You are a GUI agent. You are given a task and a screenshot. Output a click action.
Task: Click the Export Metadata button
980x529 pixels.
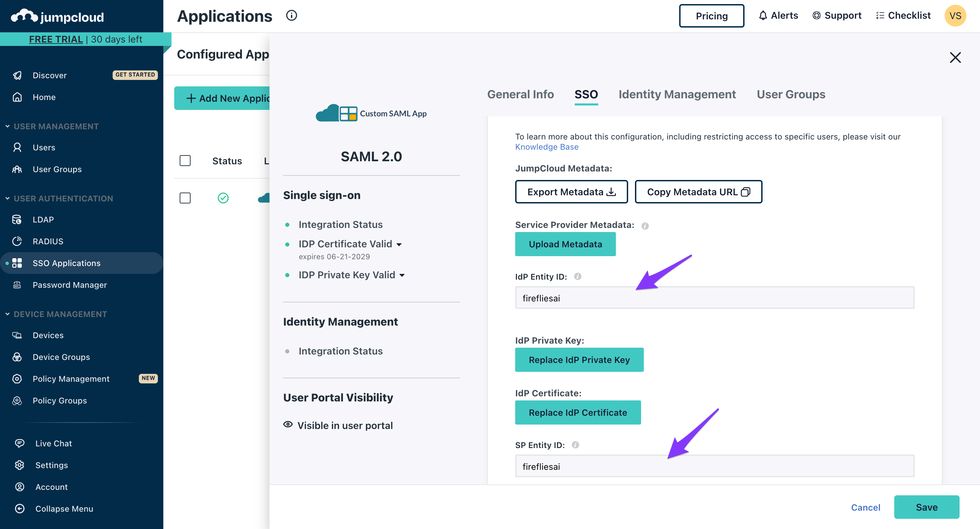(x=571, y=192)
